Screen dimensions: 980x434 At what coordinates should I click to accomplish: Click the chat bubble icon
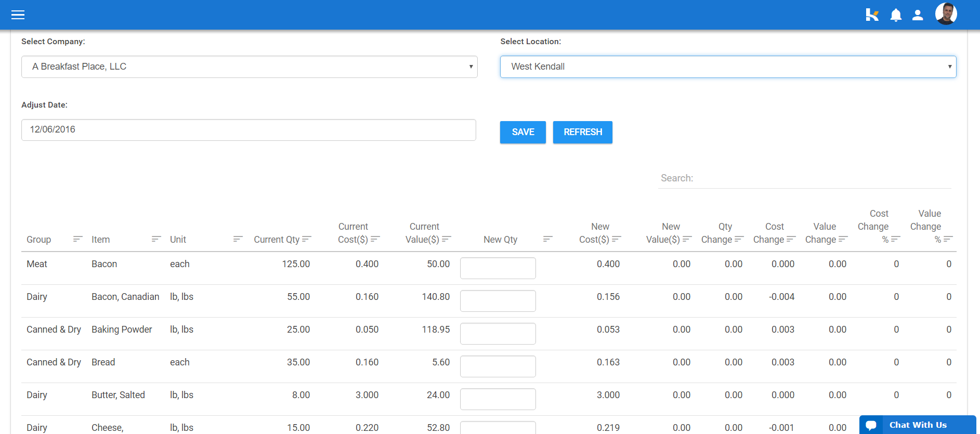(x=871, y=425)
